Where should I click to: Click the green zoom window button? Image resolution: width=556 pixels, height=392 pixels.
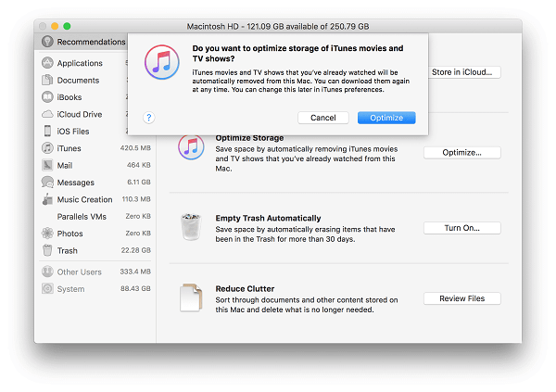pos(67,26)
